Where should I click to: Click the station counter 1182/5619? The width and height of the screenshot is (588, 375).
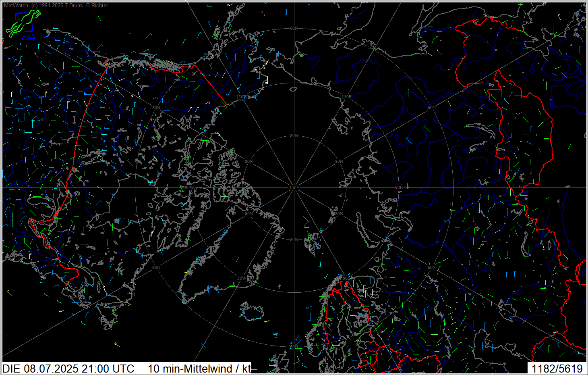(557, 369)
